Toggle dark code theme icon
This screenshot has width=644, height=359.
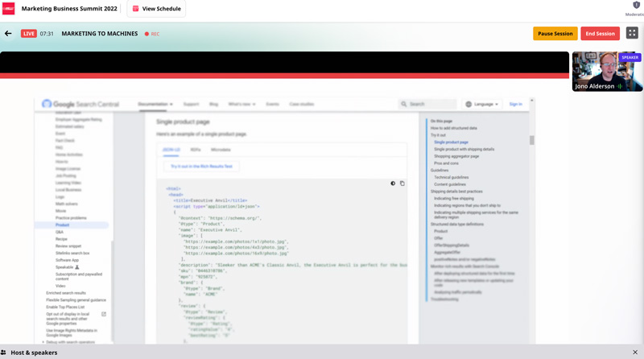tap(393, 184)
